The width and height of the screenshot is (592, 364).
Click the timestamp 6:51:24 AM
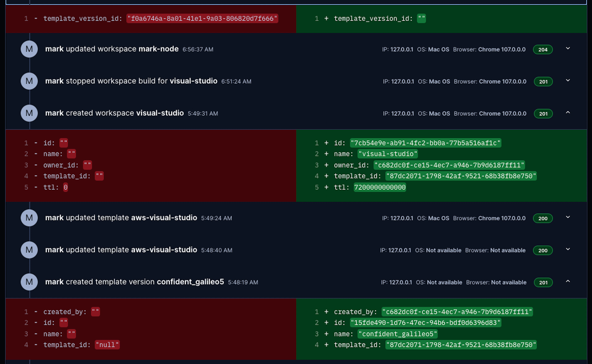[236, 81]
